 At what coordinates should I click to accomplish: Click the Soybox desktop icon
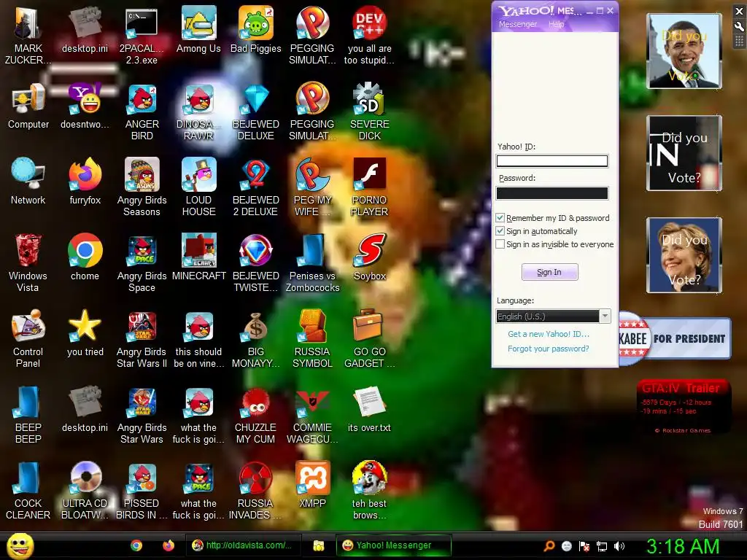(x=370, y=257)
